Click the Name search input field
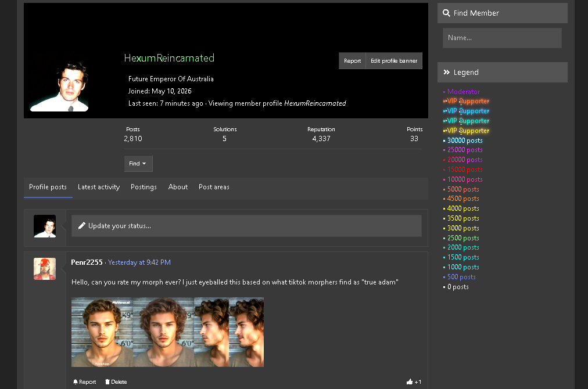588x389 pixels. [x=502, y=38]
